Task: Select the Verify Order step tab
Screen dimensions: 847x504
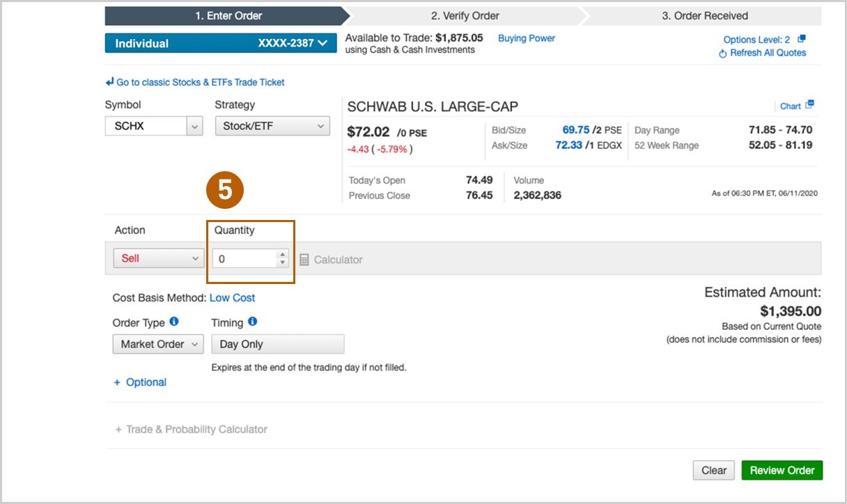Action: 465,15
